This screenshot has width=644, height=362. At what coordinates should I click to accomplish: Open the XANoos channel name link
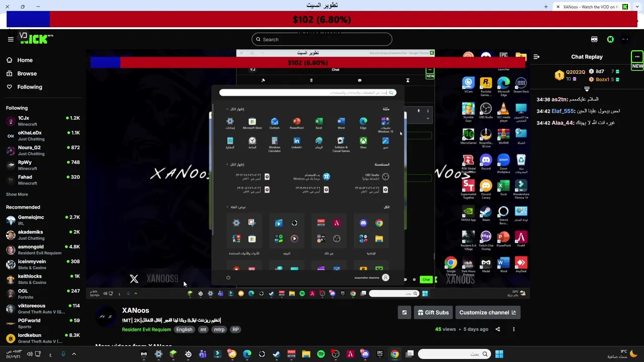(135, 310)
